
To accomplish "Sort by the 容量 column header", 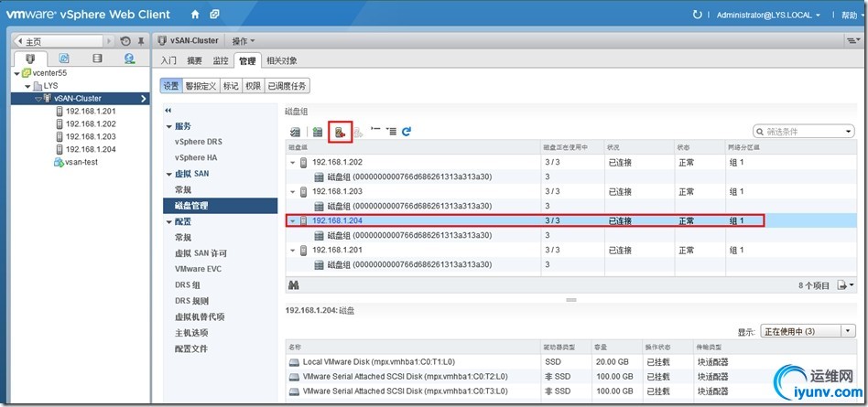I will [x=618, y=348].
